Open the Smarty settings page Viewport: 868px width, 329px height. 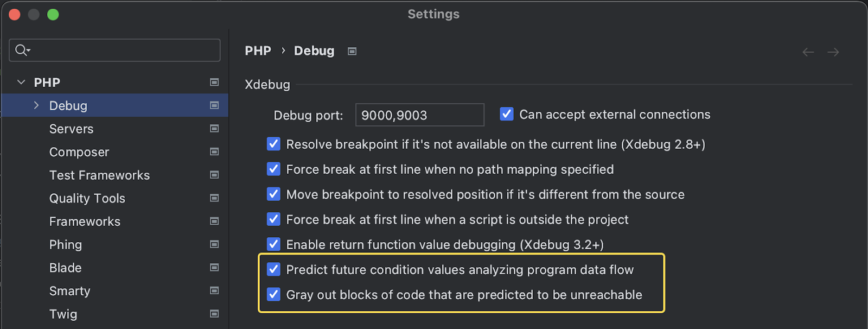(x=69, y=291)
